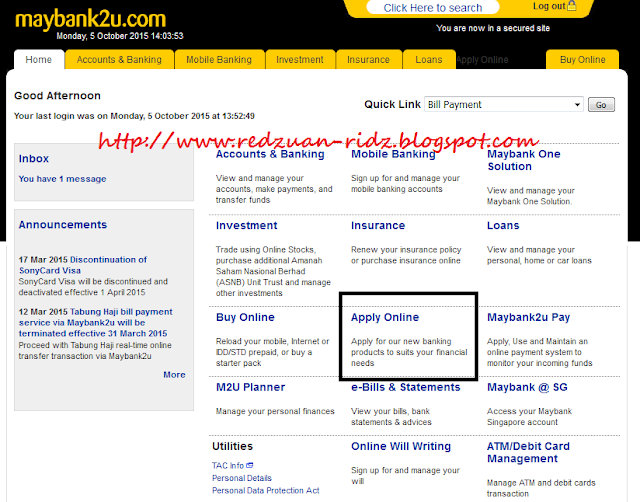Open the Loans tab

(x=429, y=60)
